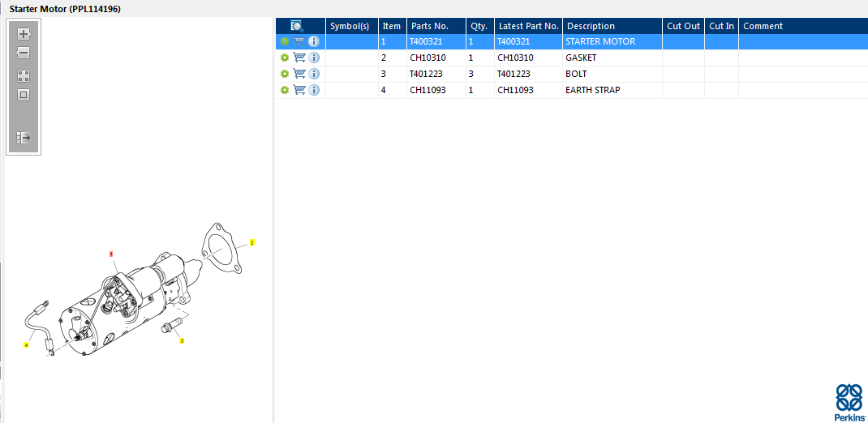The height and width of the screenshot is (423, 868).
Task: Click the Perkins logo
Action: tap(849, 403)
